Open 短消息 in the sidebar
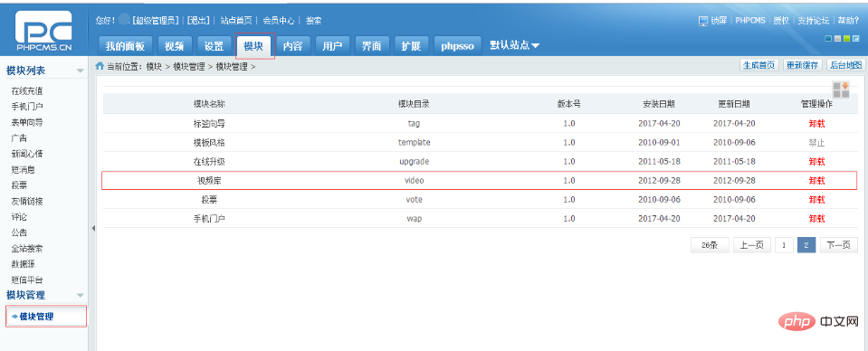868x351 pixels. coord(24,169)
